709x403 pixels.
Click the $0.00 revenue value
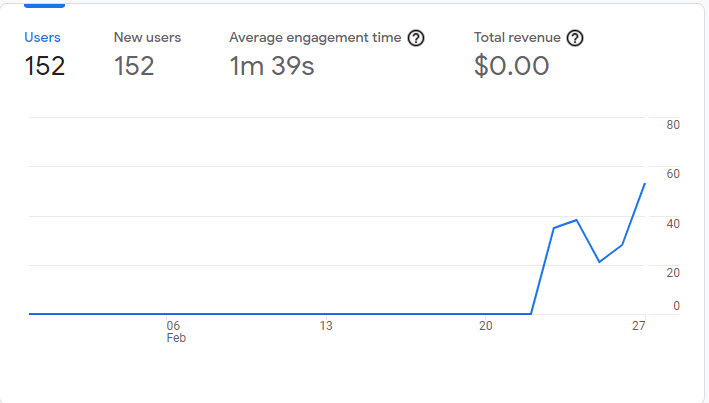point(511,66)
